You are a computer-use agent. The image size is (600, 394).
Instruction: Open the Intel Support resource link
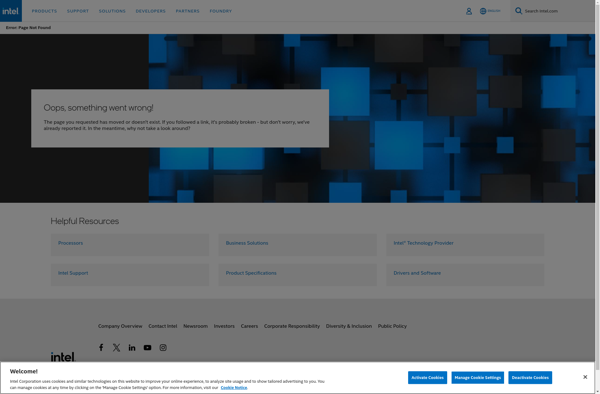coord(73,273)
